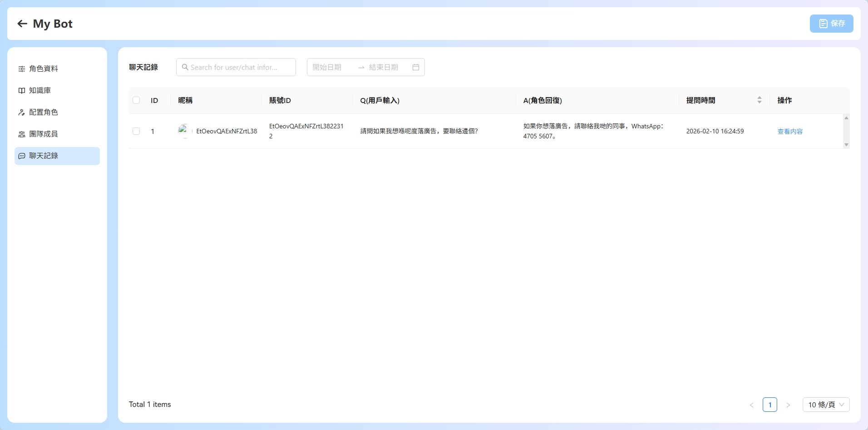This screenshot has width=868, height=430.
Task: Click the magnifier icon in search box
Action: point(185,67)
